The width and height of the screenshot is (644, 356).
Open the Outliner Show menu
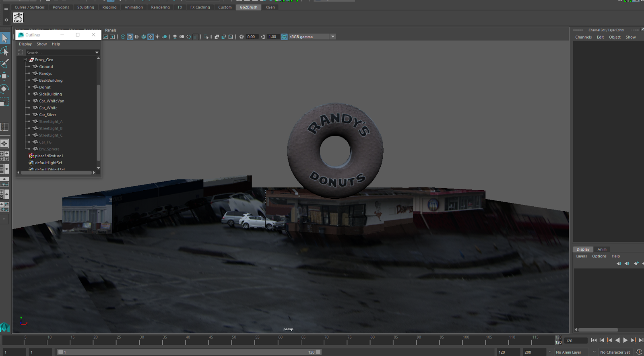(x=41, y=44)
